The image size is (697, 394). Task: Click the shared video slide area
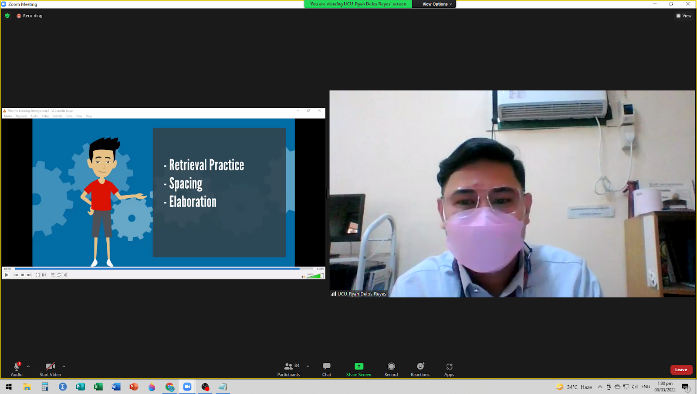coord(164,193)
